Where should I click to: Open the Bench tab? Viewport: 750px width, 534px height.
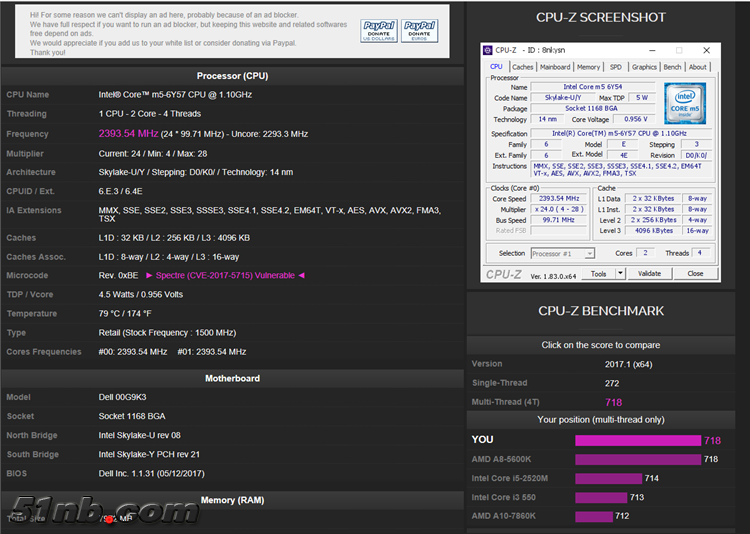pyautogui.click(x=673, y=67)
